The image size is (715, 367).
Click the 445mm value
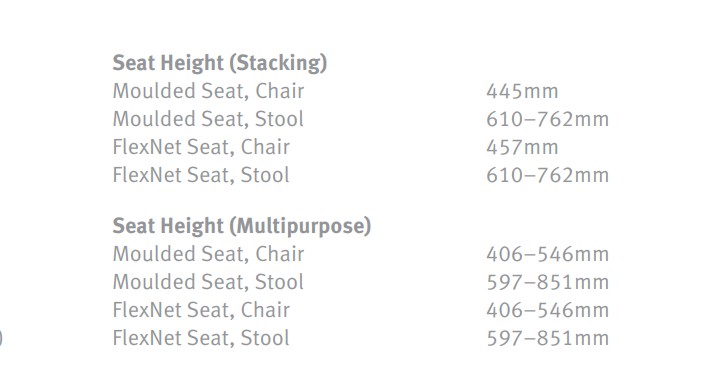click(522, 92)
